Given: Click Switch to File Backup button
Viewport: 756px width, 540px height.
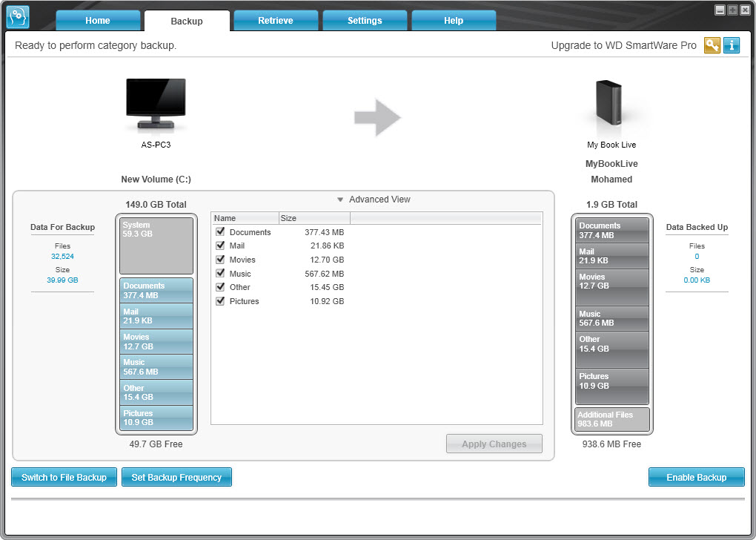Looking at the screenshot, I should point(64,477).
